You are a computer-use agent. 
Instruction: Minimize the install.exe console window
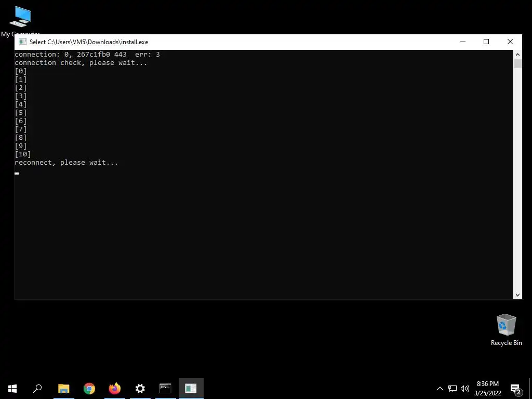pos(463,42)
